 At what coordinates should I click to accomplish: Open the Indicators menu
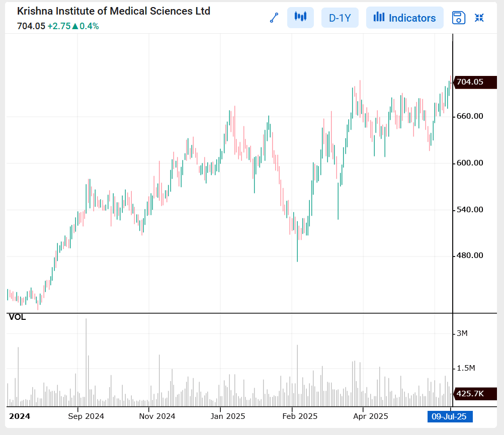(405, 18)
